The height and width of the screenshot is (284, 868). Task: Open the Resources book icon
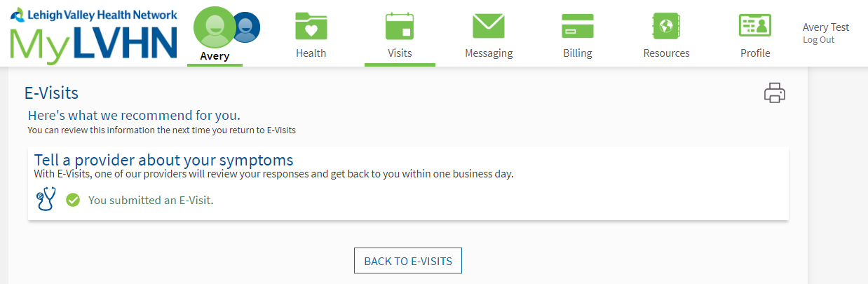pyautogui.click(x=666, y=27)
